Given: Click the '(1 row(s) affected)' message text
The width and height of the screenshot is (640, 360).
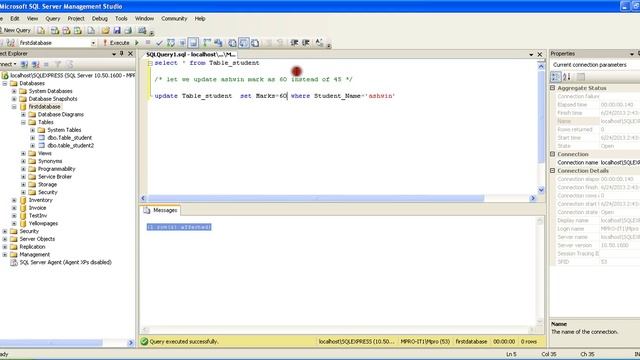Looking at the screenshot, I should (179, 227).
